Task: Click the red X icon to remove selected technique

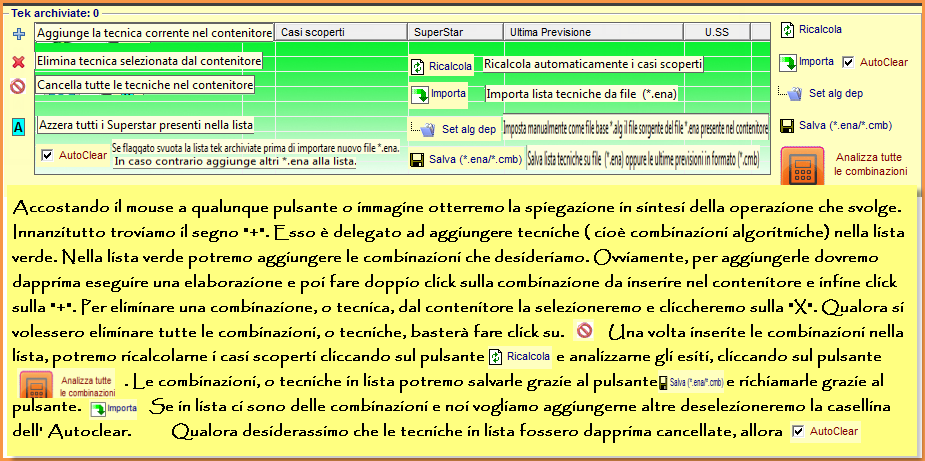Action: [x=19, y=61]
